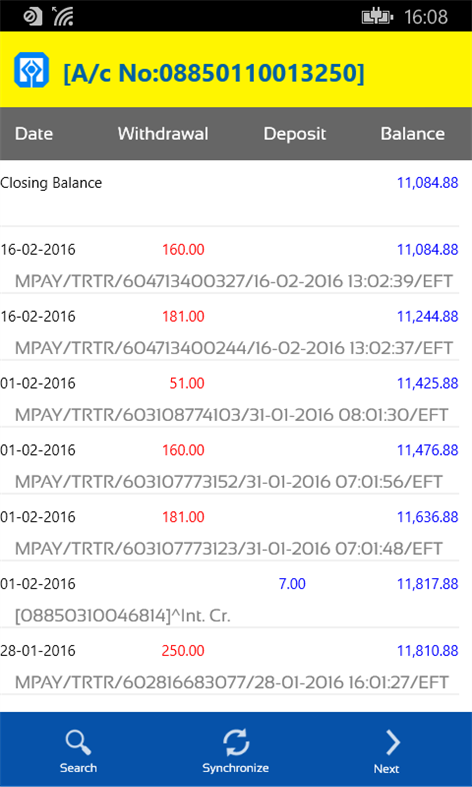The height and width of the screenshot is (787, 472).
Task: Tap the bank logo icon in header
Action: click(31, 70)
